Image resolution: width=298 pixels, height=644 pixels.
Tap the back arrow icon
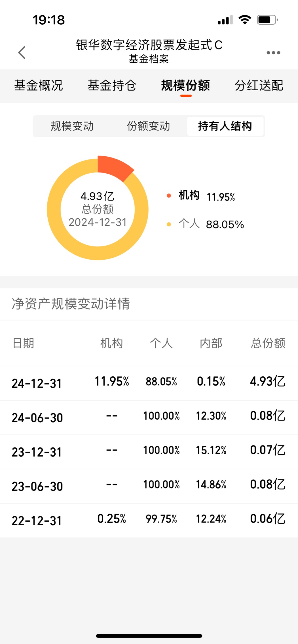tap(22, 53)
